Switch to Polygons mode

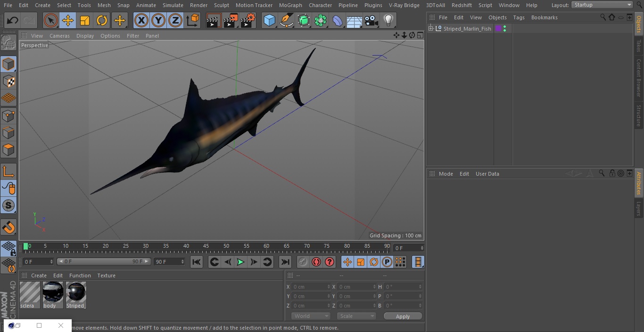point(8,150)
